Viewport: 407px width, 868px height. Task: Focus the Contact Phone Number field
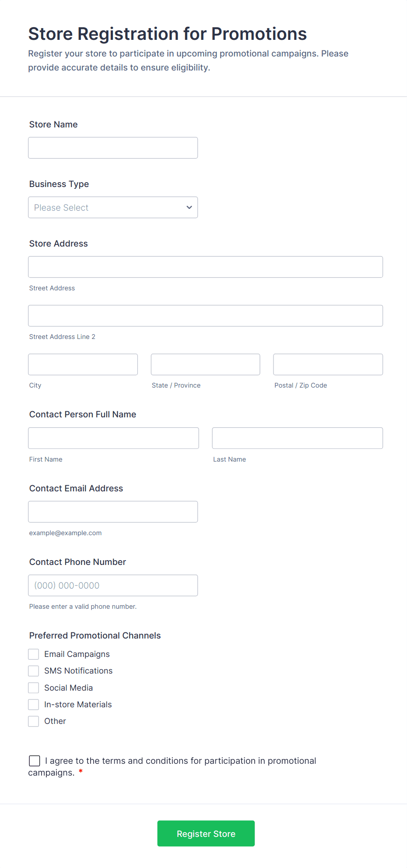pos(112,586)
